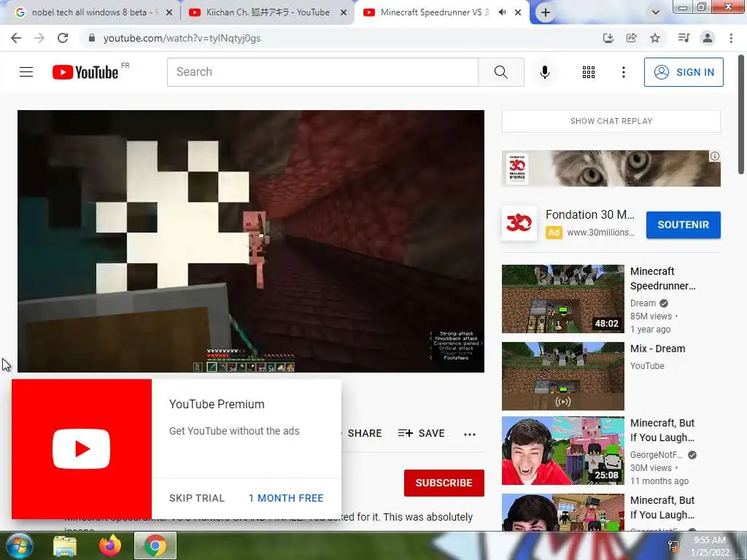Screen dimensions: 747x560
Task: Click the SOUTENIR ad button
Action: (x=683, y=225)
